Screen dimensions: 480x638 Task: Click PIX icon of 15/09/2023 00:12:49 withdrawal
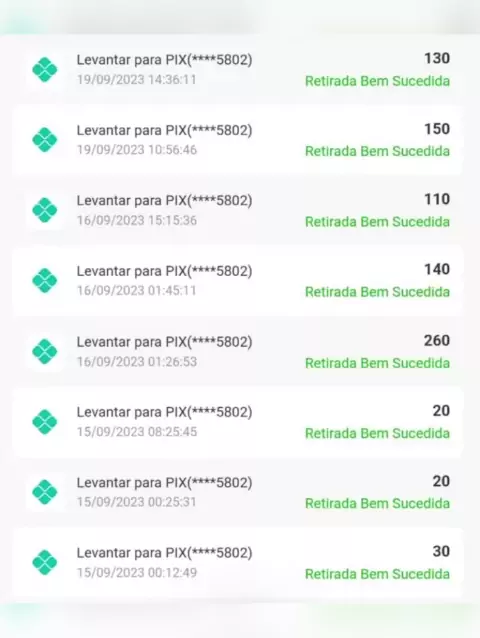[x=45, y=563]
